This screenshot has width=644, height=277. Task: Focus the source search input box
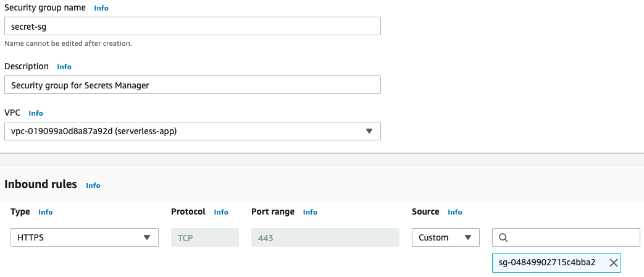click(x=566, y=237)
